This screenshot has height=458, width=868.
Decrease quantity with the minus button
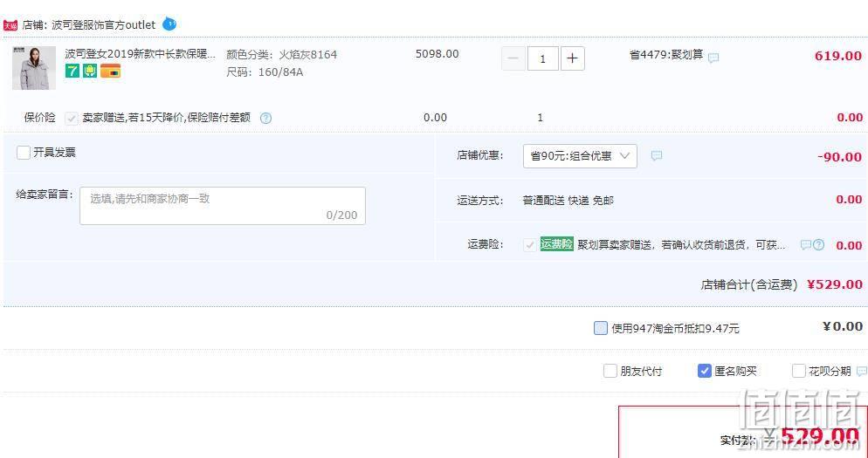pos(513,58)
